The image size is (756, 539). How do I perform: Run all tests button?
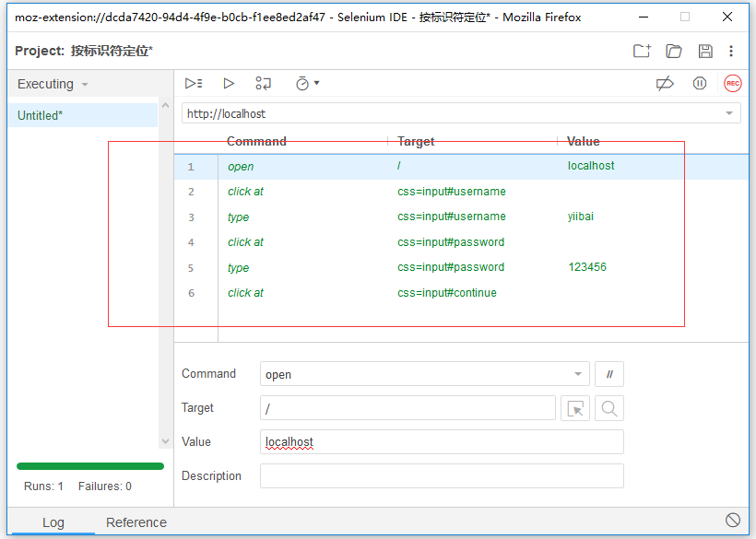[x=194, y=83]
